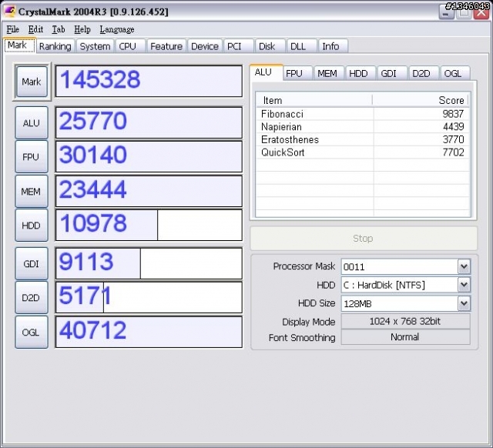Select the HDD results tab
Viewport: 493px width, 448px height.
(361, 74)
